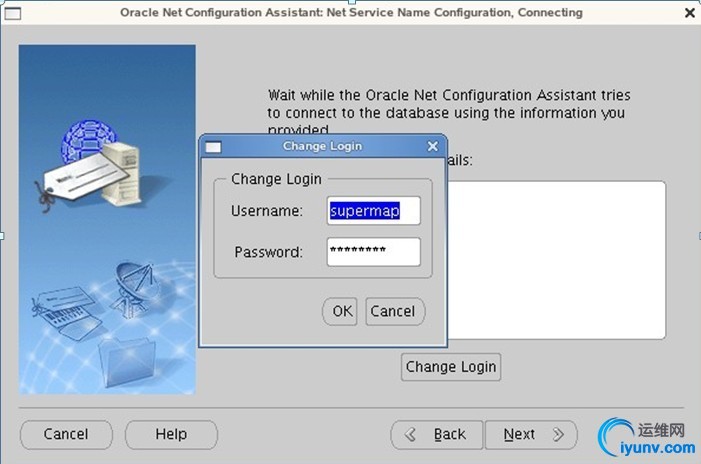Go Back to the previous wizard step
The width and height of the screenshot is (701, 464).
(437, 434)
